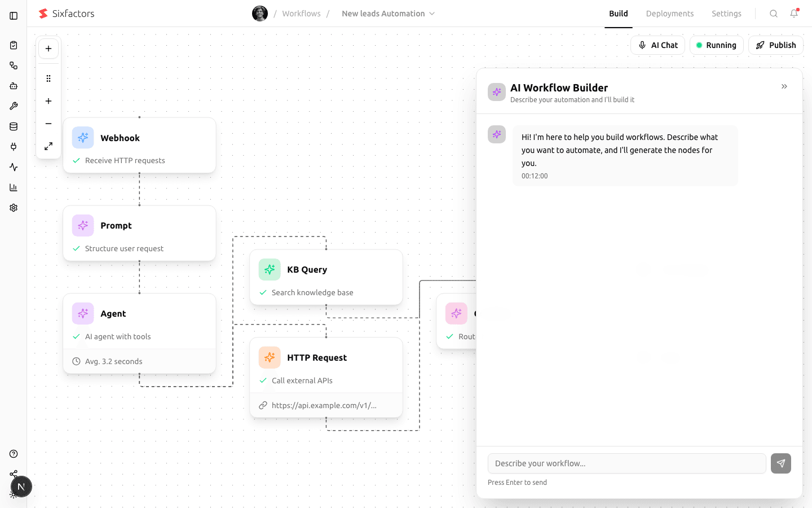
Task: Switch to the Settings tab
Action: click(x=726, y=14)
